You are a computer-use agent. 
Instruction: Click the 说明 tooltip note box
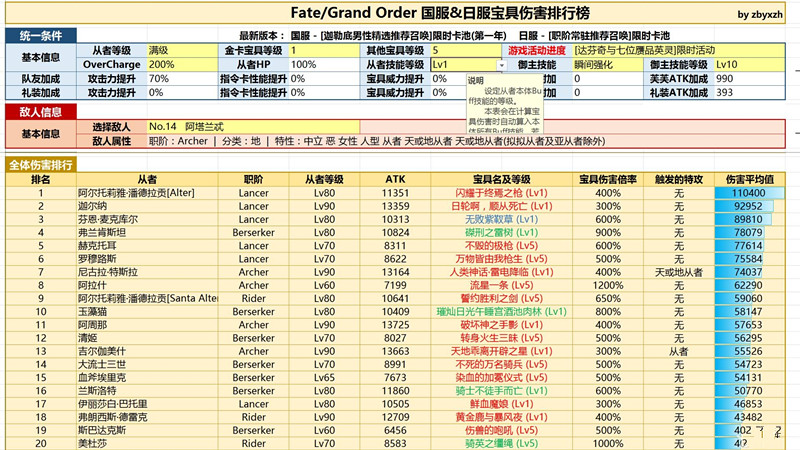click(505, 104)
